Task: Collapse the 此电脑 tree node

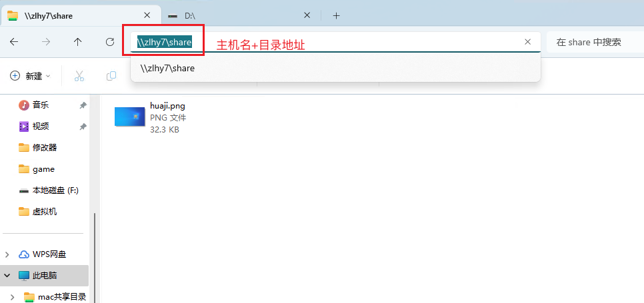Action: pos(7,276)
